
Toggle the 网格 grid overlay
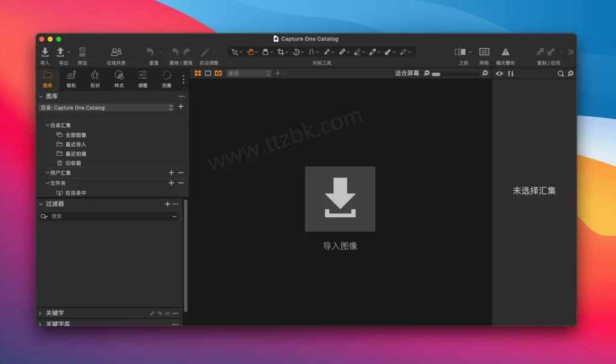pyautogui.click(x=484, y=52)
